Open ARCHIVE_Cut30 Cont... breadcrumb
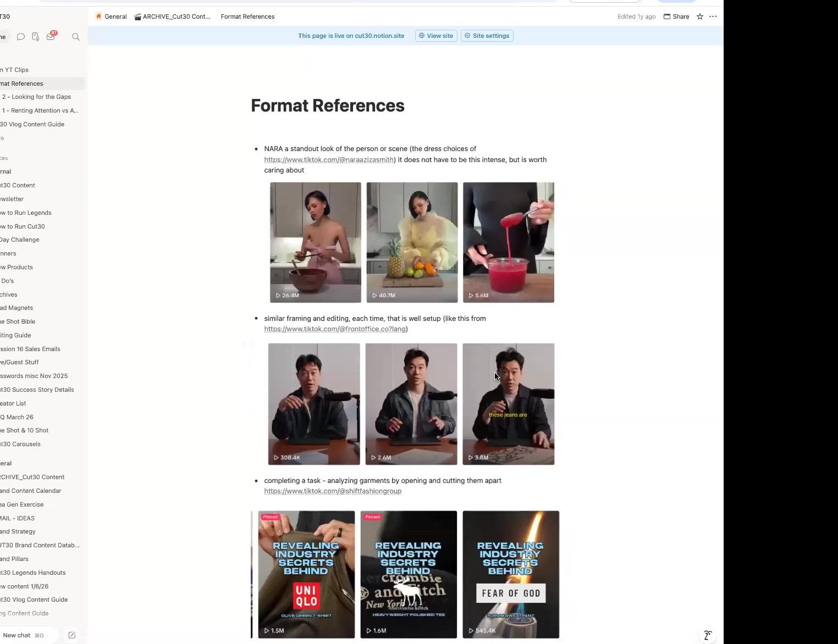The width and height of the screenshot is (838, 644). [177, 16]
